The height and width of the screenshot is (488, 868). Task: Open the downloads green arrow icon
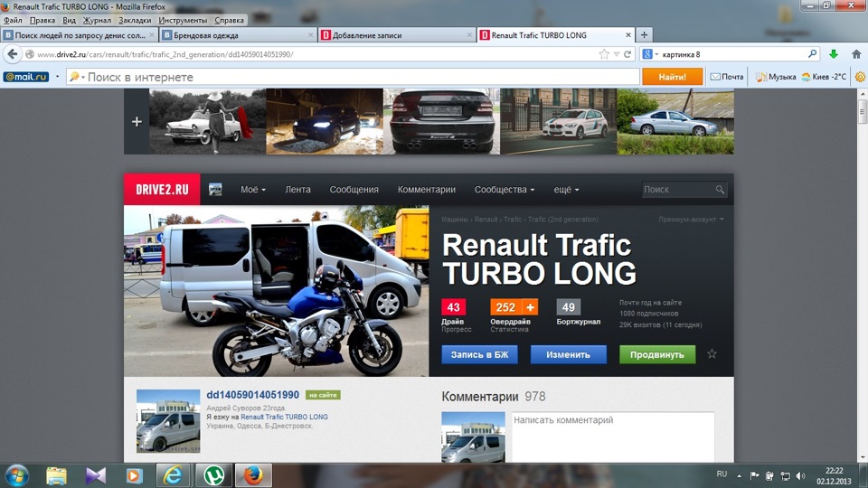pos(833,54)
